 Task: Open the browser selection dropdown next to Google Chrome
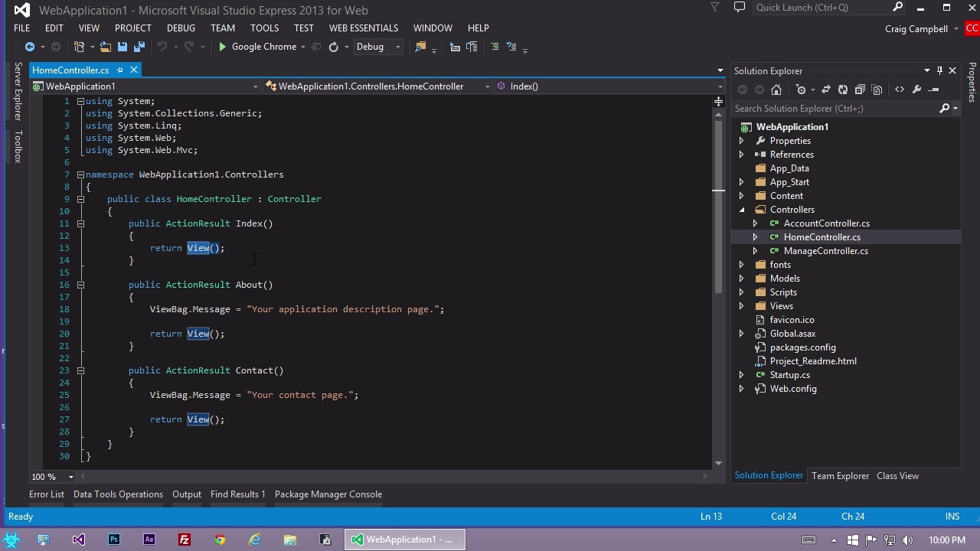(303, 47)
